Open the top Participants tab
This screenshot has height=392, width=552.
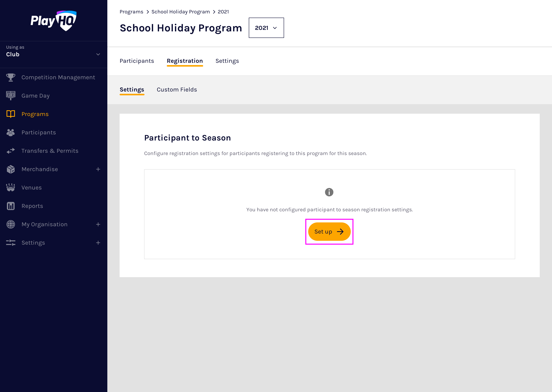(x=137, y=61)
